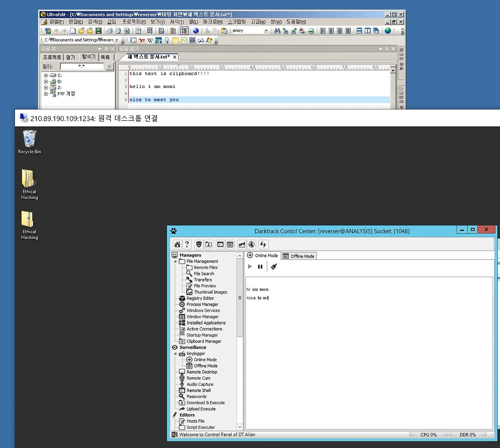
Task: Open the Recycle Bin on remote desktop
Action: (29, 142)
